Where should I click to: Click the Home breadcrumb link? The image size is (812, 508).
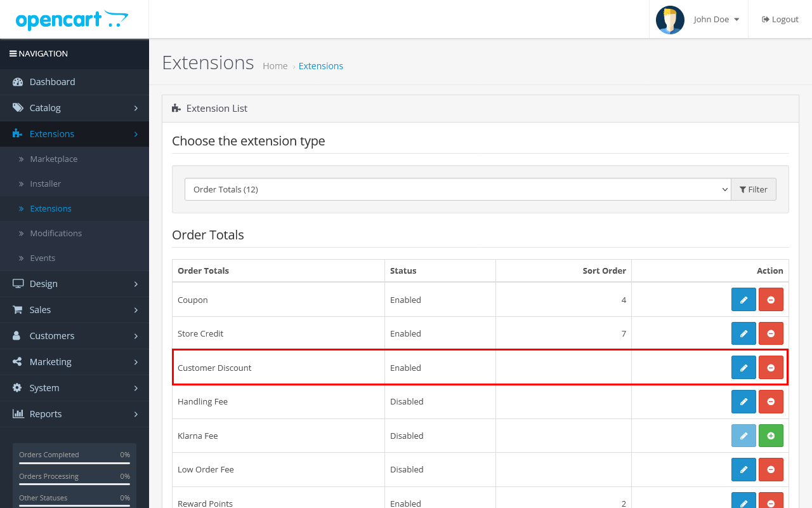[275, 66]
